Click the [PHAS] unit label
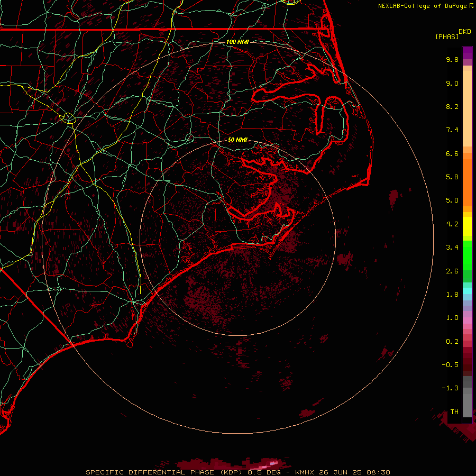Image resolution: width=476 pixels, height=476 pixels. 447,36
